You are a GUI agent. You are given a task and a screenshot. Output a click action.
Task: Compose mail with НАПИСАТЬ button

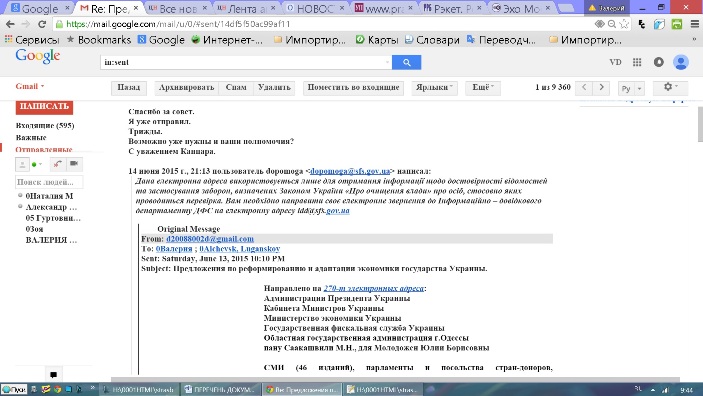(44, 107)
